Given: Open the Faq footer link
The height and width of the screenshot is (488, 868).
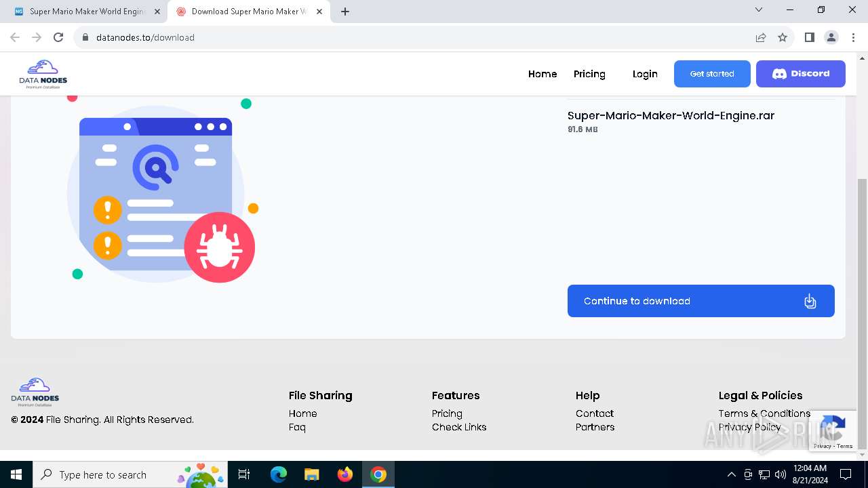Looking at the screenshot, I should [x=297, y=427].
